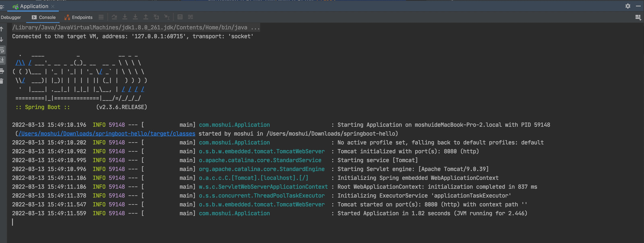The image size is (644, 243).
Task: Click the Print console output icon
Action: click(2, 71)
